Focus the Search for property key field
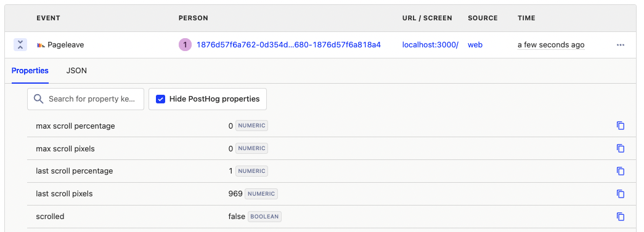The width and height of the screenshot is (644, 232). click(86, 99)
